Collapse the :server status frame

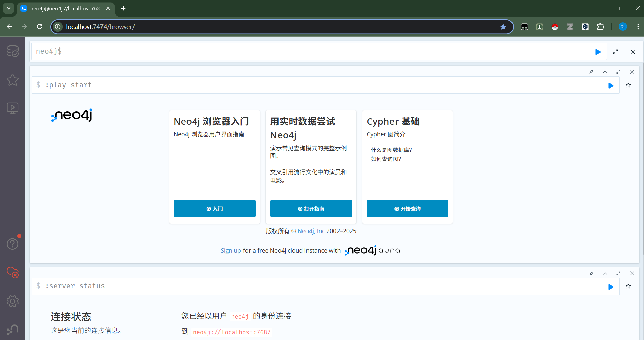605,273
